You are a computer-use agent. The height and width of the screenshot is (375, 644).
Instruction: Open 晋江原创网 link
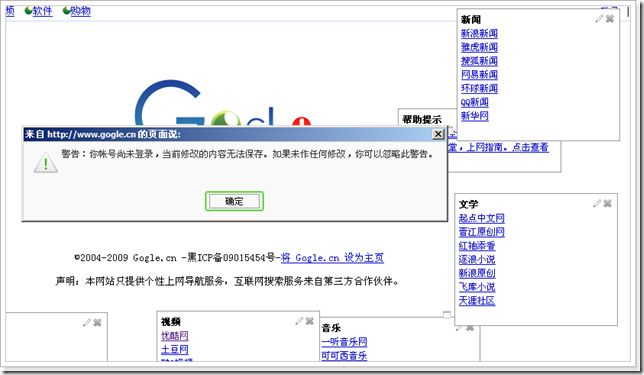coord(482,232)
